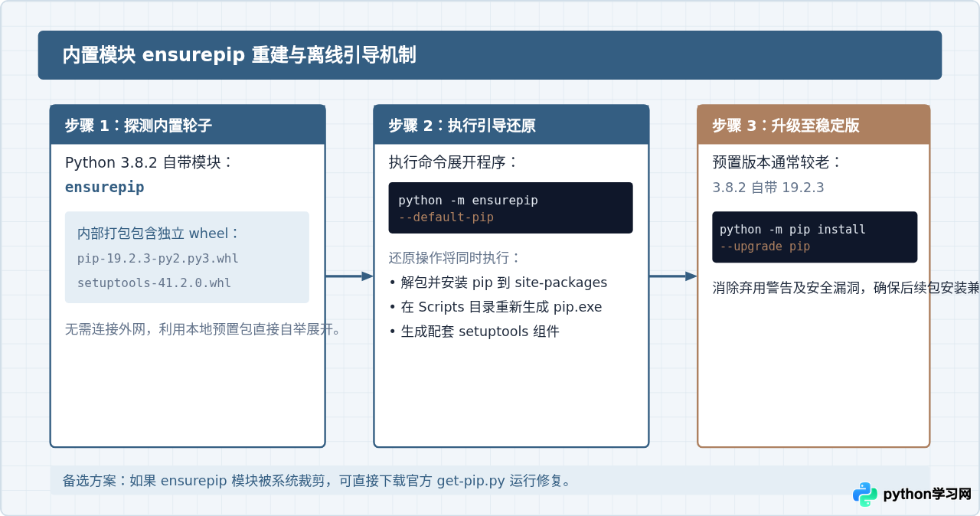
Task: Click the note '无需连接外网，利用本地预置包直接自举展开。'
Action: pos(203,329)
